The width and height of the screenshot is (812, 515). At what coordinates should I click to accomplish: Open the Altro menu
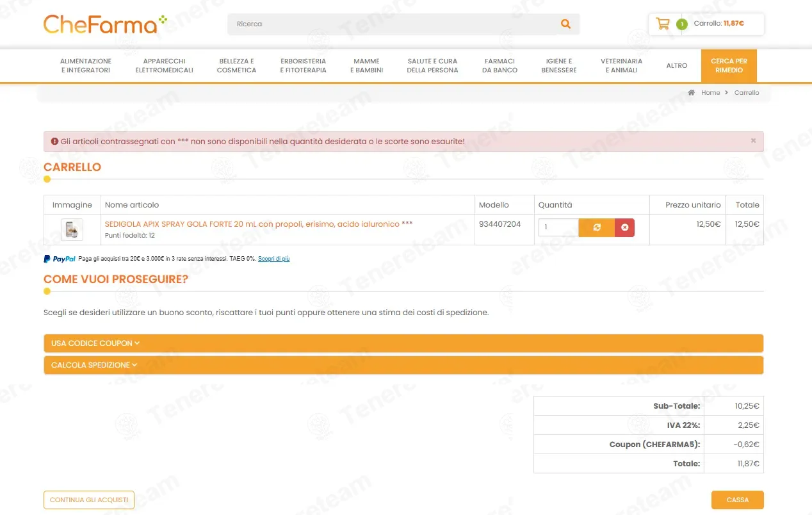(677, 66)
